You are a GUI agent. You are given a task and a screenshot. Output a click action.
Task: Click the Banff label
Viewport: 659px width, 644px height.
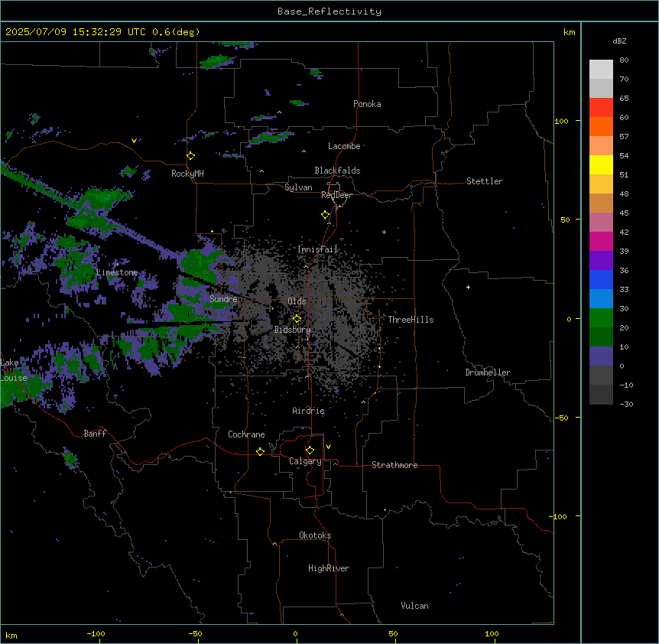click(95, 434)
